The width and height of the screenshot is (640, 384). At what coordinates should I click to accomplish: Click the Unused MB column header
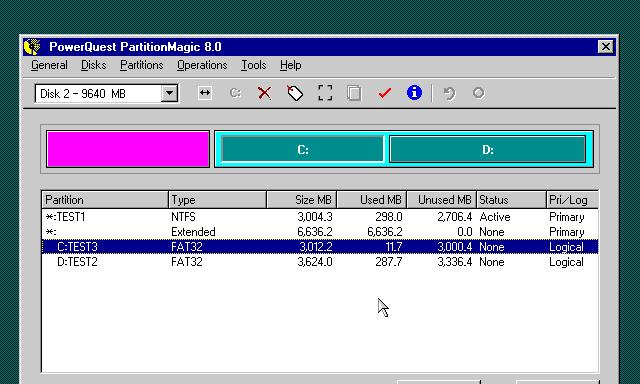point(442,200)
